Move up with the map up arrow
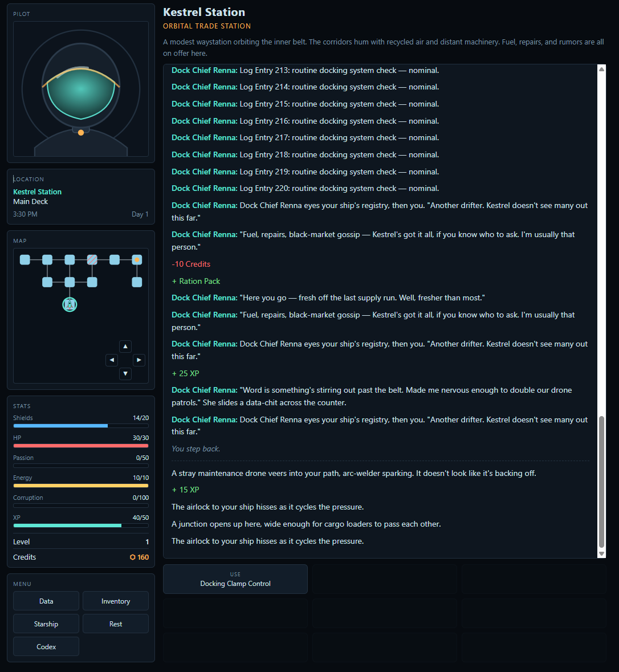The image size is (619, 672). (x=125, y=347)
